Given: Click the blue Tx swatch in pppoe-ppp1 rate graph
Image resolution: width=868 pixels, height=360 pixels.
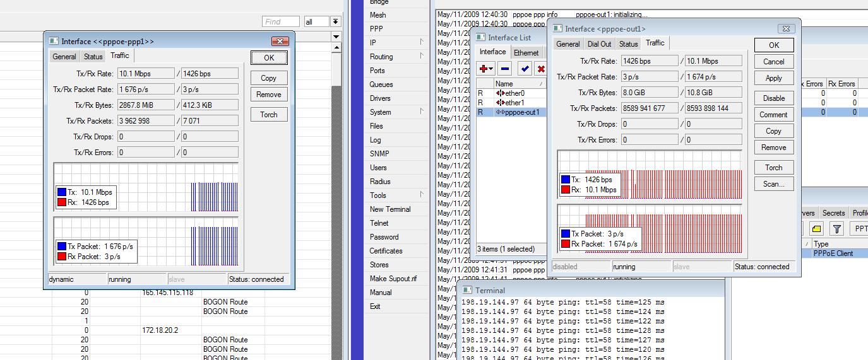Looking at the screenshot, I should pos(62,192).
